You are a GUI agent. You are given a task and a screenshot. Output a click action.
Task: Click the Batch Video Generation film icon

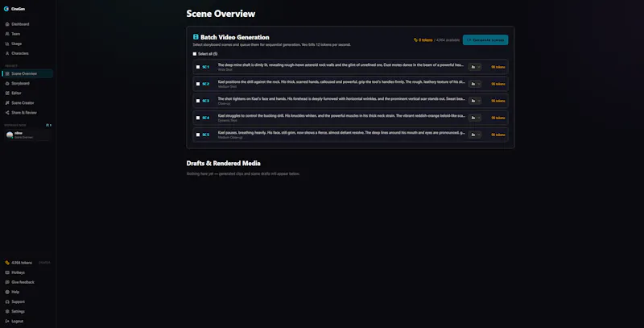196,37
